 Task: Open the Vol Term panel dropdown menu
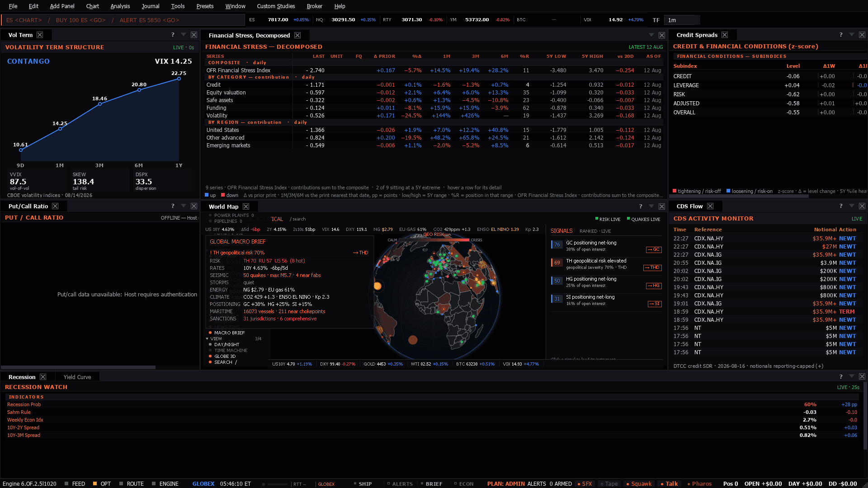click(184, 35)
